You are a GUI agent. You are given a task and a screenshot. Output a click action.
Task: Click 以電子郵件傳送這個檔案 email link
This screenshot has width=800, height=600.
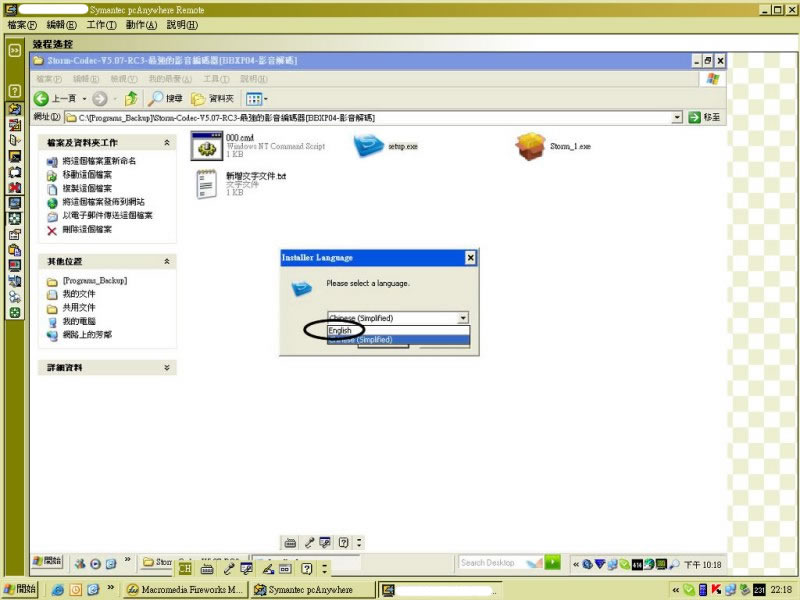tap(107, 215)
